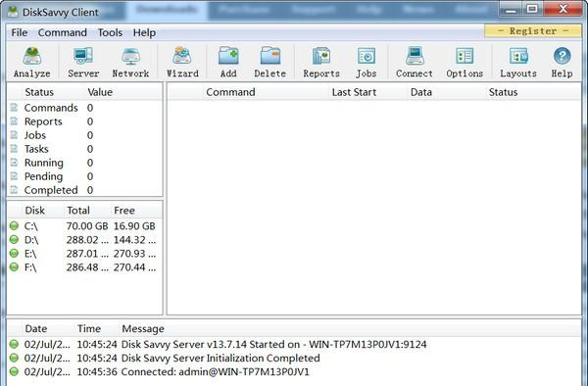This screenshot has height=386, width=588.
Task: Click the Commands row document icon
Action: 14,108
